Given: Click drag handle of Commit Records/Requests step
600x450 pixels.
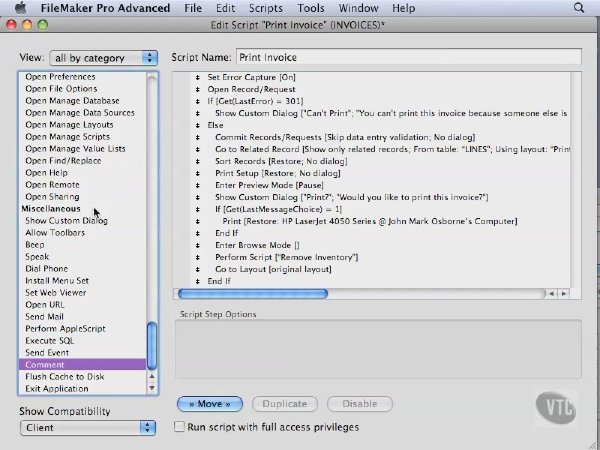Looking at the screenshot, I should point(197,137).
